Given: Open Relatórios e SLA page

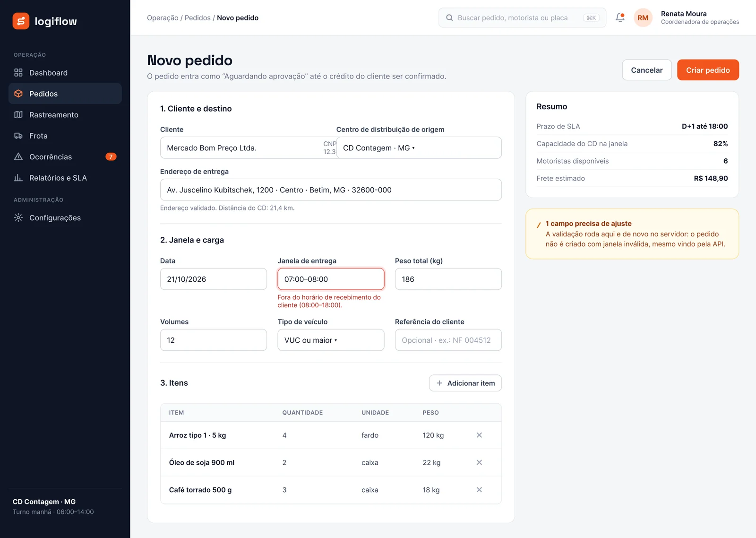Looking at the screenshot, I should 65,178.
